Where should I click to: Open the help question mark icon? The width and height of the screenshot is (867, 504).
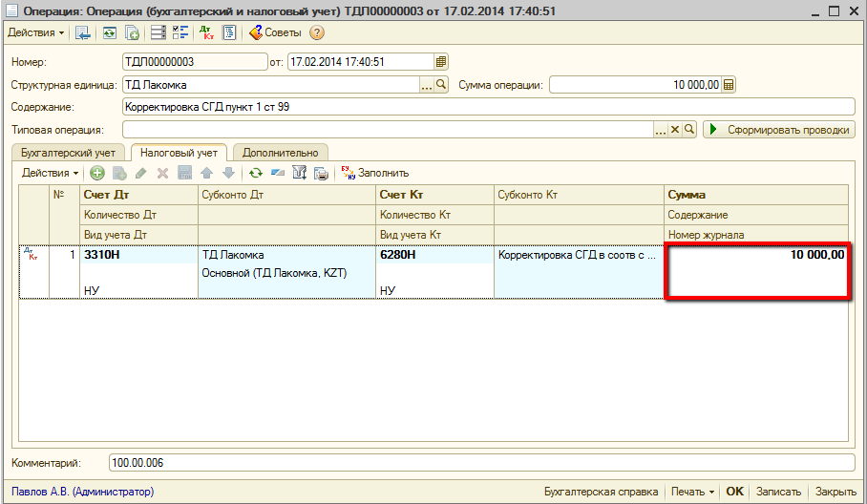pyautogui.click(x=317, y=32)
